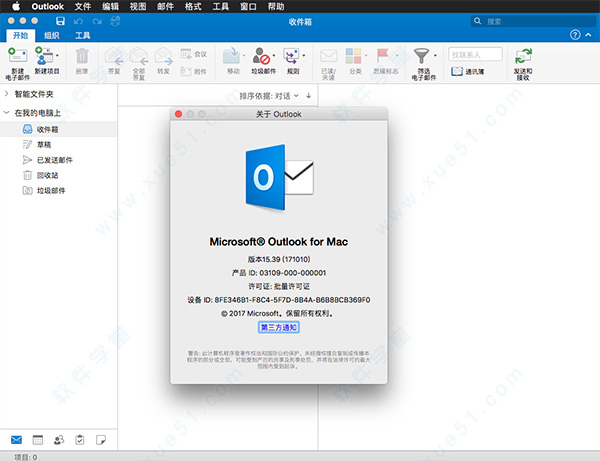Viewport: 600px width, 461px height.
Task: Click the Print icon in title bar
Action: click(x=115, y=21)
